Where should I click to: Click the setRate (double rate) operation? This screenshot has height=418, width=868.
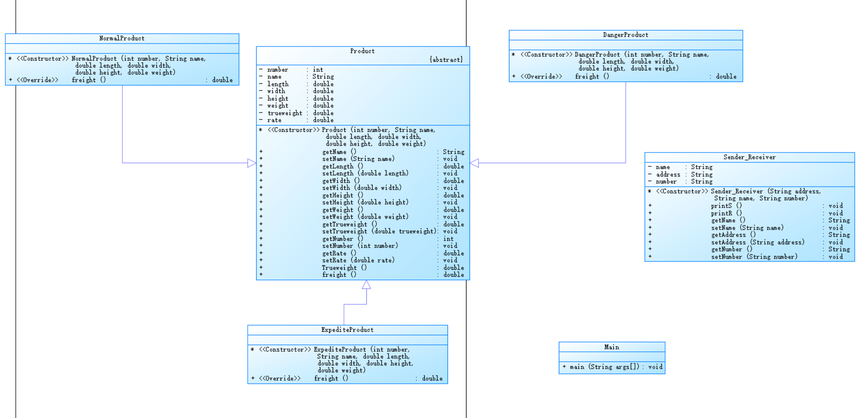tap(358, 260)
